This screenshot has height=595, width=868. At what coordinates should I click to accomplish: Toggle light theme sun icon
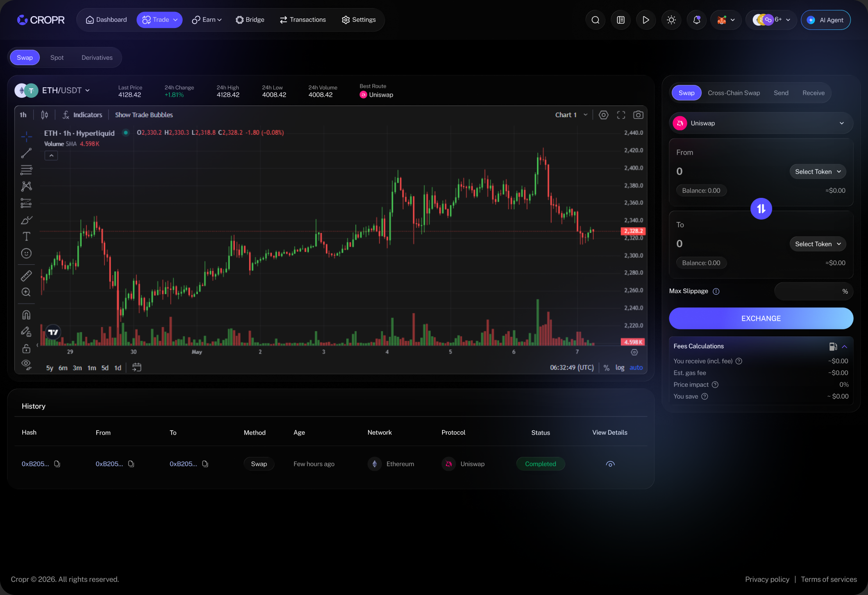pos(671,20)
